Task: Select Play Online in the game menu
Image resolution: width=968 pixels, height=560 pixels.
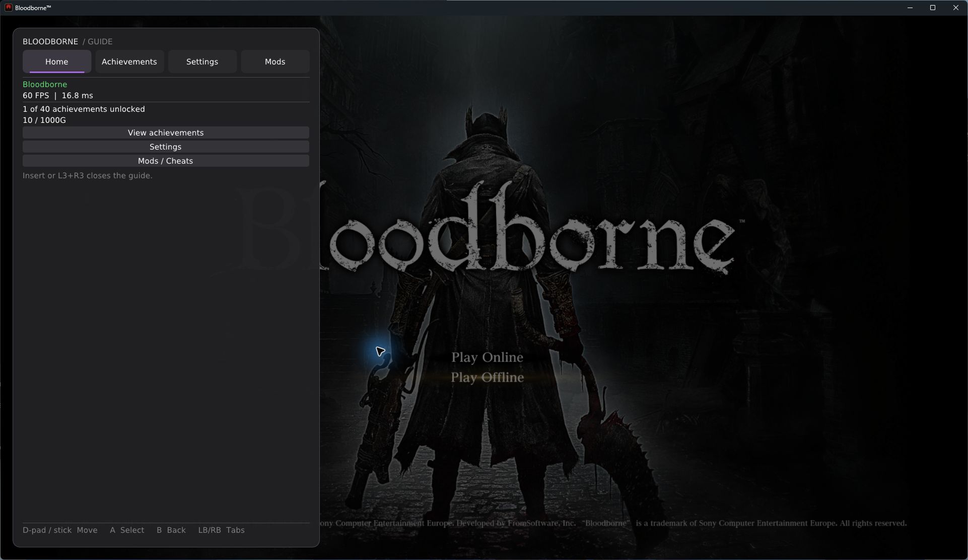Action: [487, 357]
